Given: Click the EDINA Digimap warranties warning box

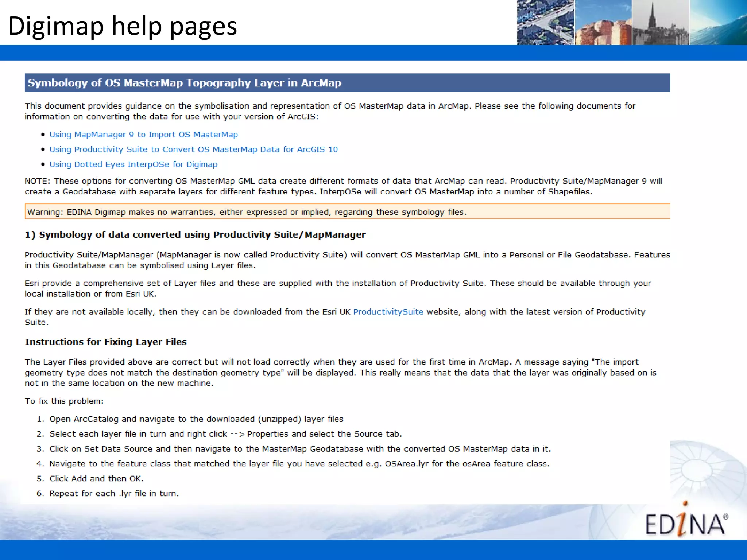Looking at the screenshot, I should tap(347, 211).
